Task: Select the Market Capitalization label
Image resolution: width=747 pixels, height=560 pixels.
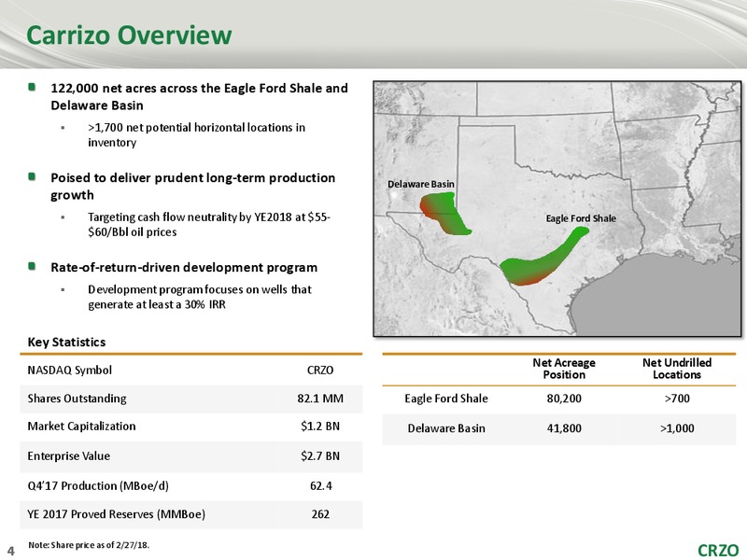Action: click(81, 427)
